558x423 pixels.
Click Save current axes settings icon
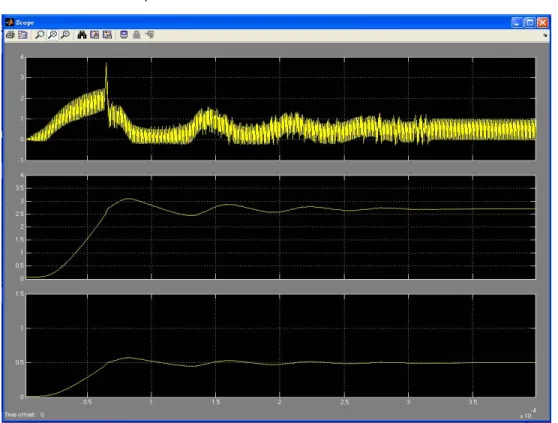click(x=94, y=35)
